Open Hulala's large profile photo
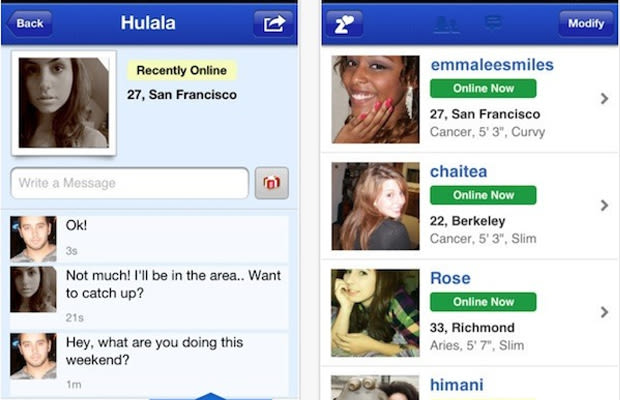620x400 pixels. pyautogui.click(x=64, y=103)
